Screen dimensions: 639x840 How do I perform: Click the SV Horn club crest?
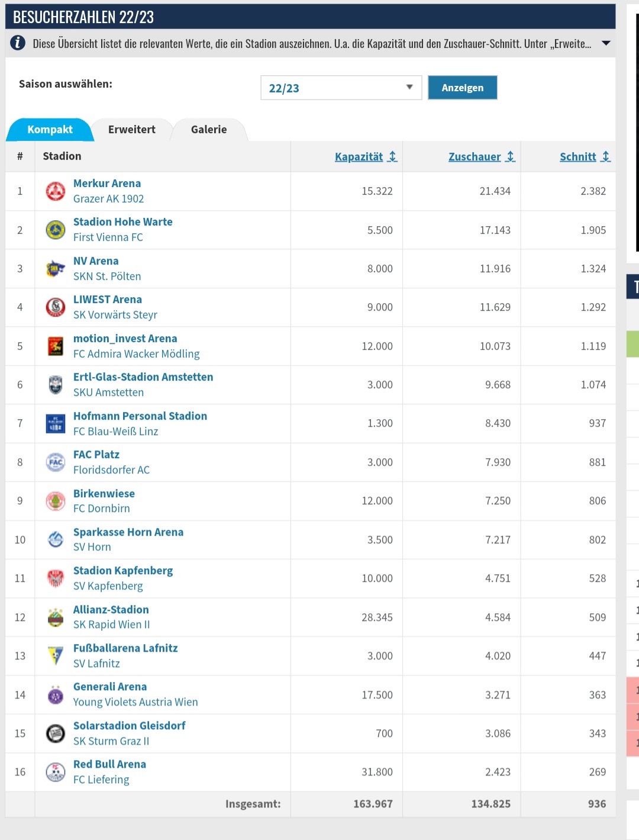point(56,540)
